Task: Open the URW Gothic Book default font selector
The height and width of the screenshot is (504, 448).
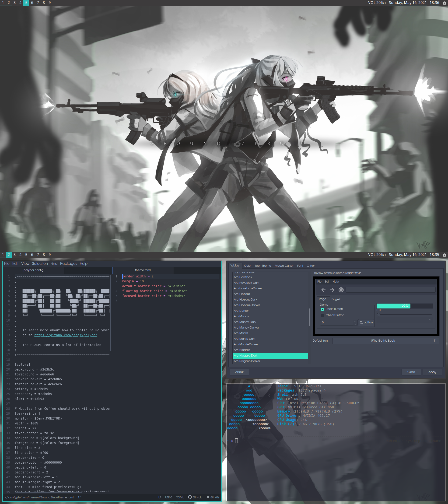Action: (382, 341)
